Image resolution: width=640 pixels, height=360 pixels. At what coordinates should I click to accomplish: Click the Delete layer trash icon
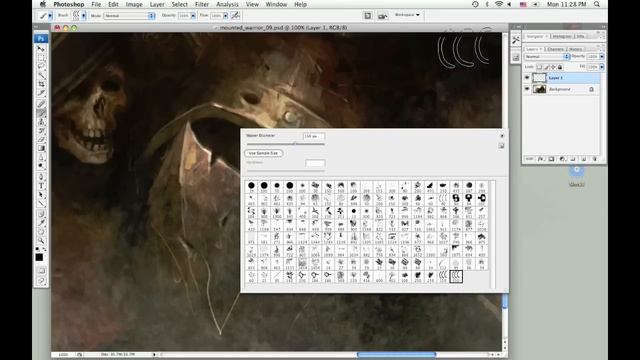tap(594, 159)
